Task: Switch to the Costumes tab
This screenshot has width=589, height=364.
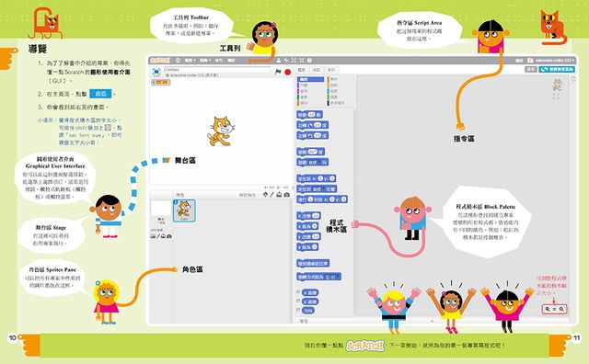Action: 317,70
